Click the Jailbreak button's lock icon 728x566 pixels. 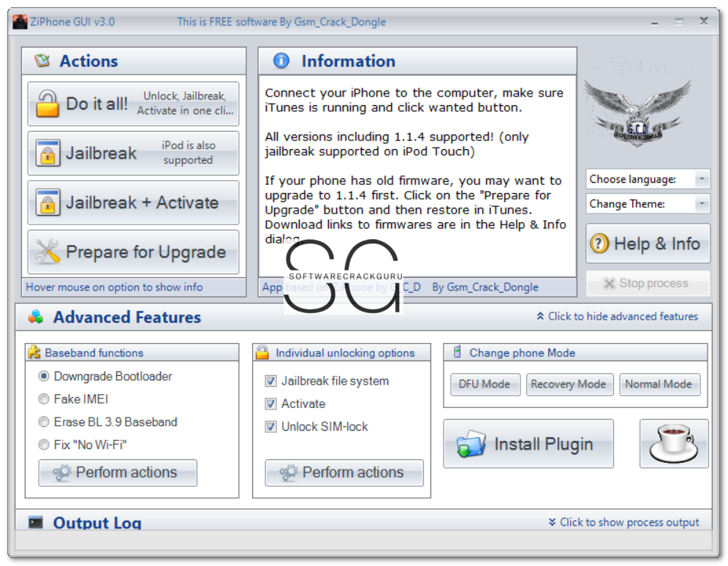pos(48,153)
